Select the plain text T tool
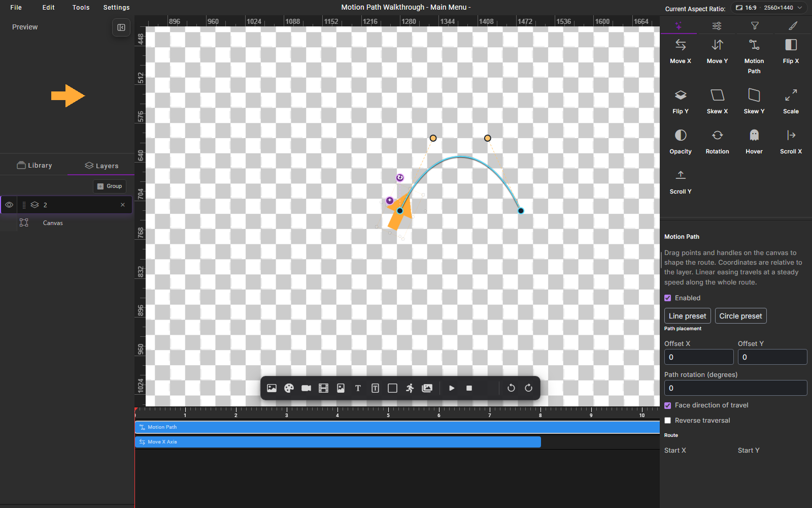Image resolution: width=812 pixels, height=508 pixels. point(358,388)
